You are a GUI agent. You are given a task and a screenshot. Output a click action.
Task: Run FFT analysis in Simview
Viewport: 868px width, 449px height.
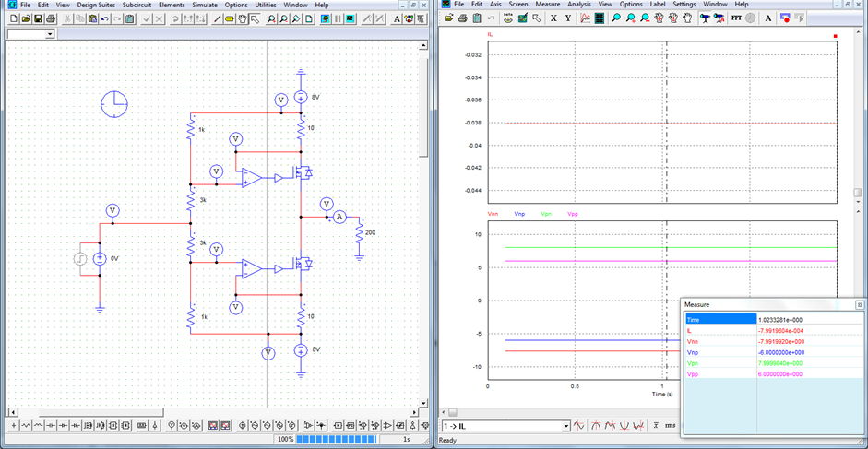coord(736,18)
